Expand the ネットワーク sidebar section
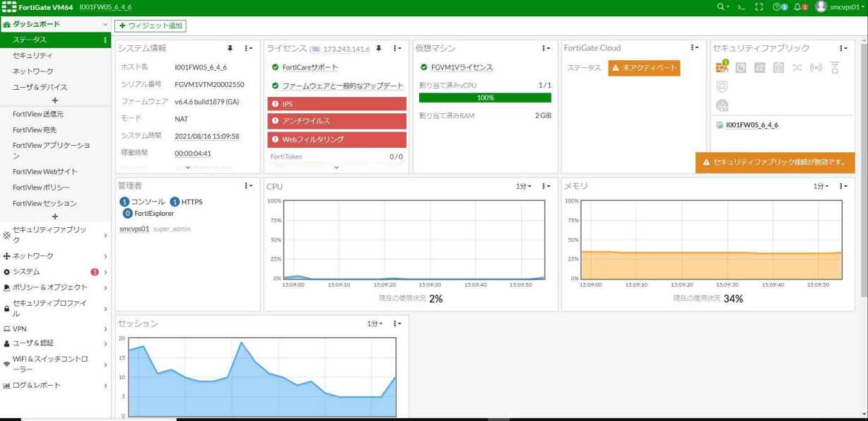This screenshot has width=868, height=421. pyautogui.click(x=56, y=255)
